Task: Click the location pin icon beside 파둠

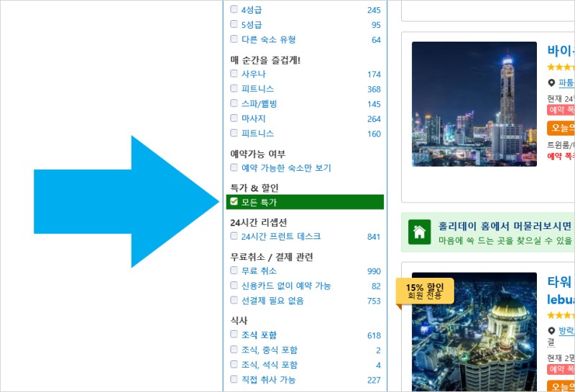Action: 551,83
